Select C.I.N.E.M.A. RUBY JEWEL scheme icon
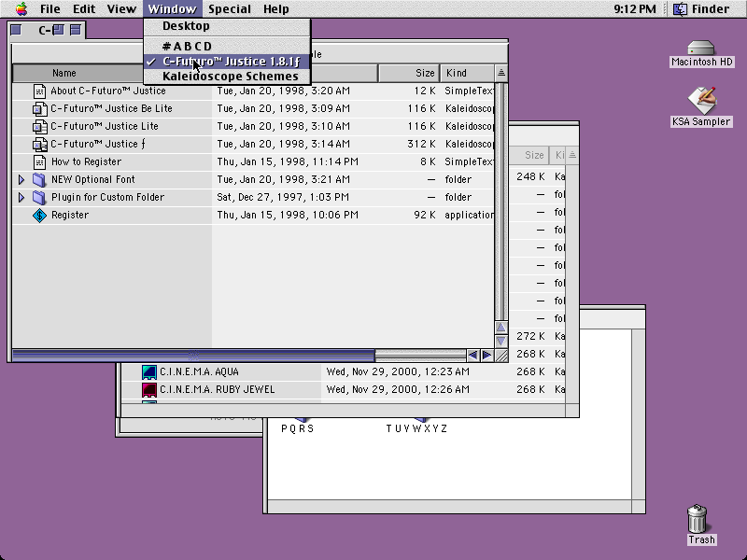 pos(149,390)
